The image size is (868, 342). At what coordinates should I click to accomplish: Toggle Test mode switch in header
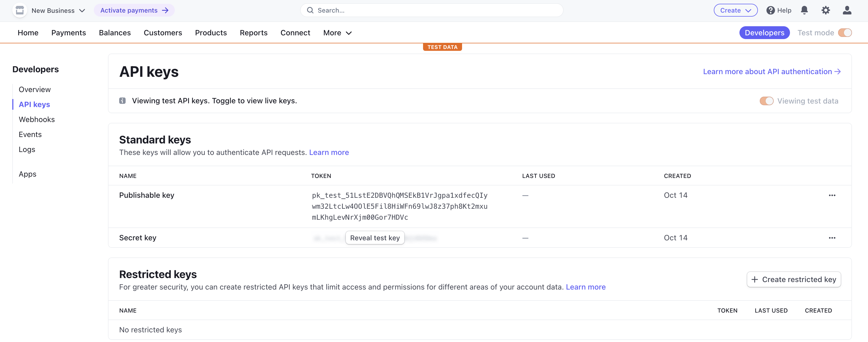tap(845, 33)
